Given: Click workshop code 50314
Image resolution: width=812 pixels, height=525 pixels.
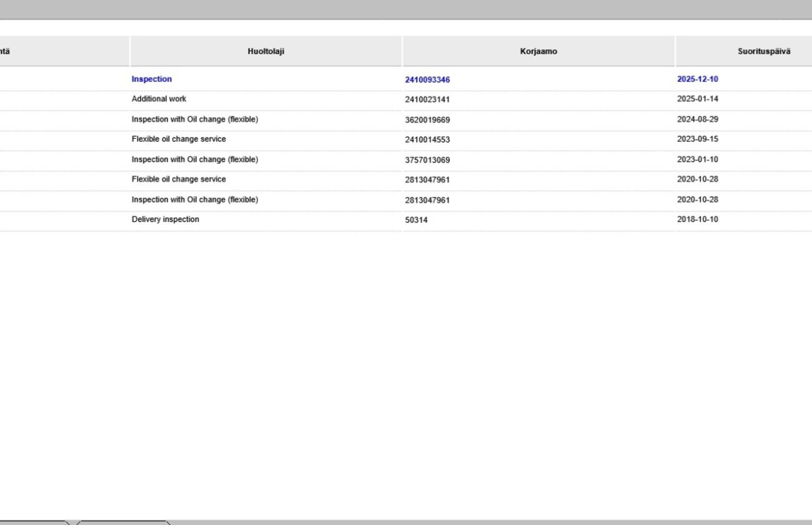Looking at the screenshot, I should (416, 220).
